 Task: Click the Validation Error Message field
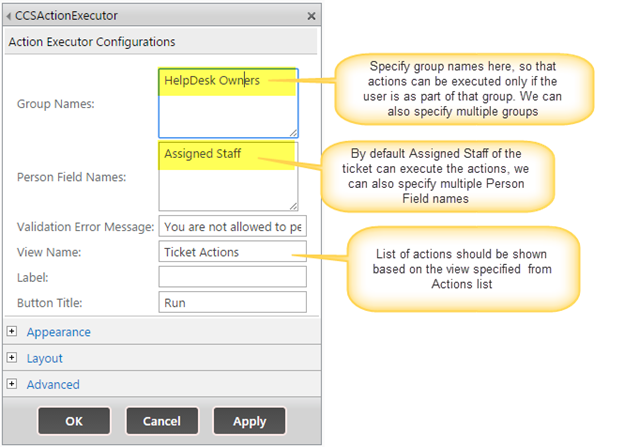click(x=232, y=226)
